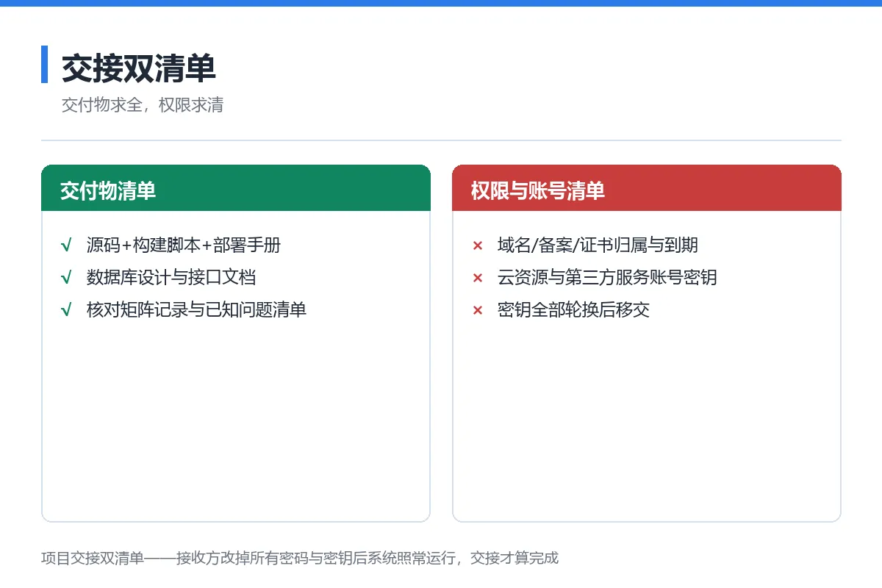
Task: Click the red 权限与账号清单 header
Action: pos(647,188)
